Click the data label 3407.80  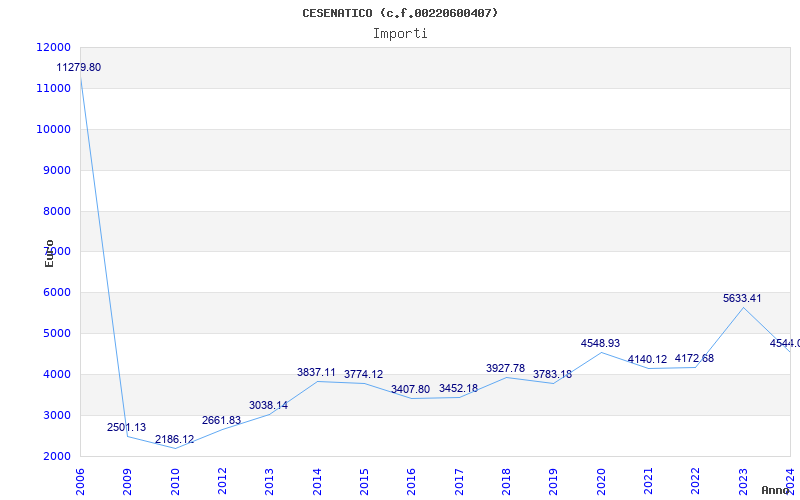[410, 389]
